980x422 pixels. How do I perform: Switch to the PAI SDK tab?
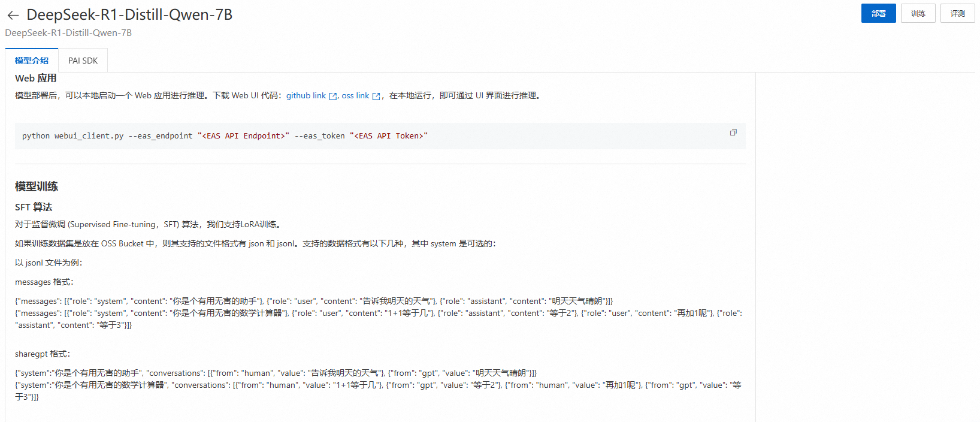pyautogui.click(x=83, y=61)
